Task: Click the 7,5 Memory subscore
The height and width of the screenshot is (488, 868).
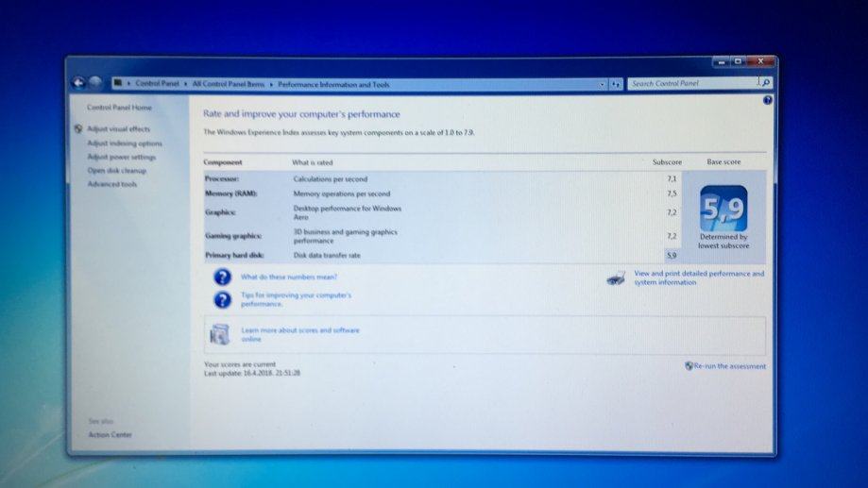Action: point(672,194)
